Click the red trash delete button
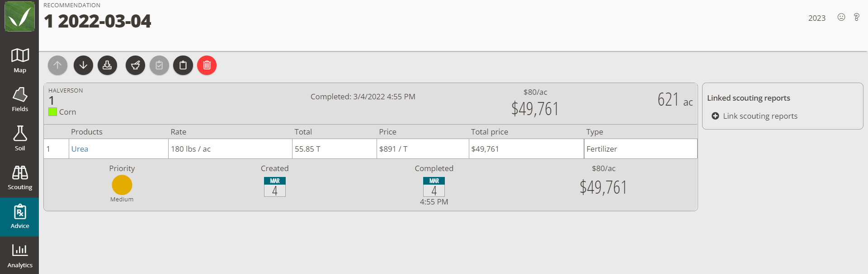 207,65
